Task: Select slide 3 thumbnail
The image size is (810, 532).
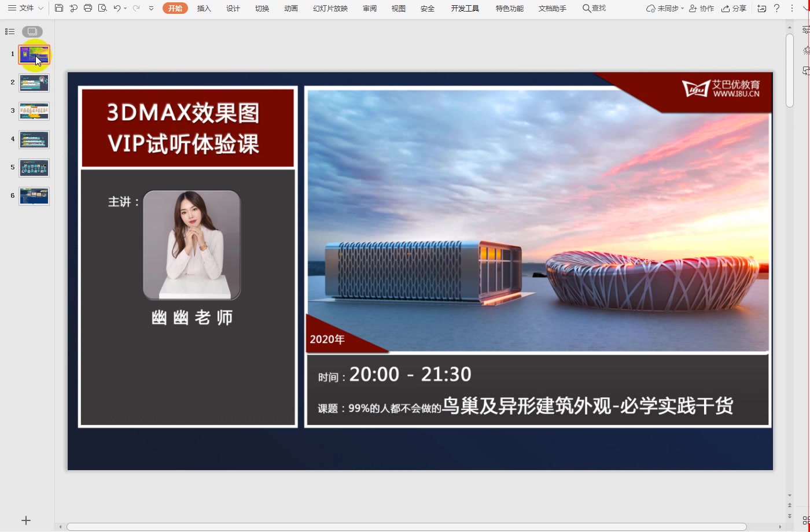Action: coord(34,111)
